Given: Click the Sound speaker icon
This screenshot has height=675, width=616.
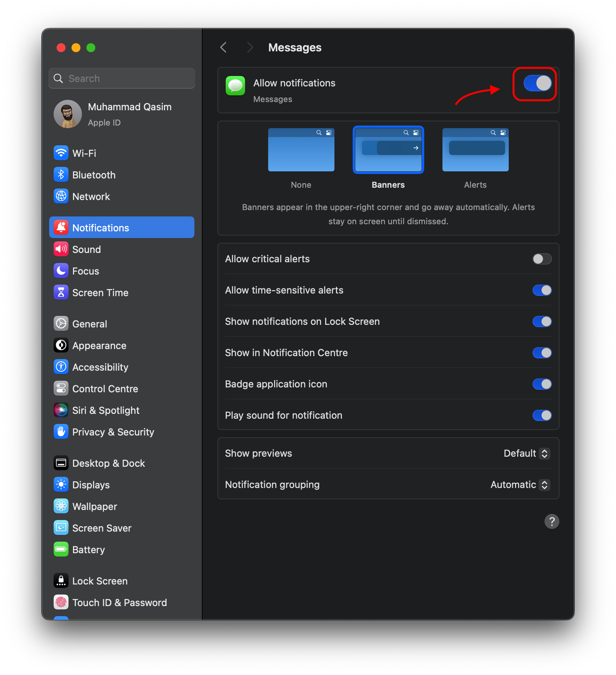Looking at the screenshot, I should (61, 249).
